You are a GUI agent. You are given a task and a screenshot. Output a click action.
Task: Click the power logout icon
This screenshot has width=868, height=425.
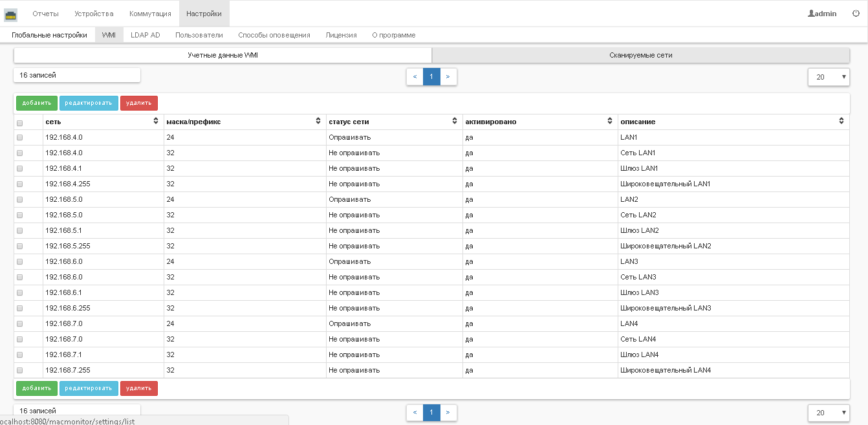coord(856,14)
